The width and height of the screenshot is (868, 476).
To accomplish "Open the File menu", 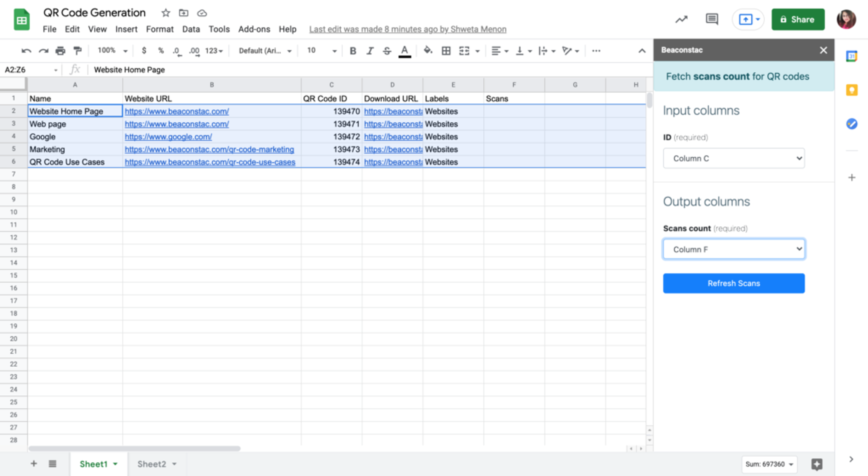I will coord(50,29).
